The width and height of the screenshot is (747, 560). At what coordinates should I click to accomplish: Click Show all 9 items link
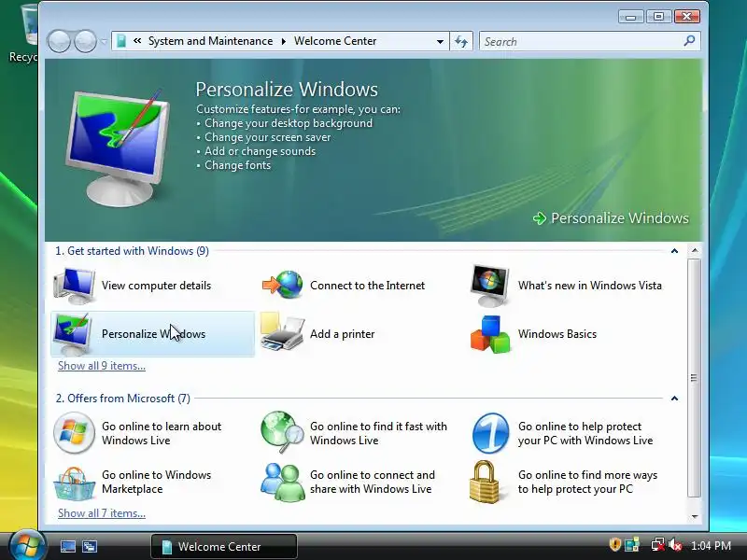coord(102,366)
